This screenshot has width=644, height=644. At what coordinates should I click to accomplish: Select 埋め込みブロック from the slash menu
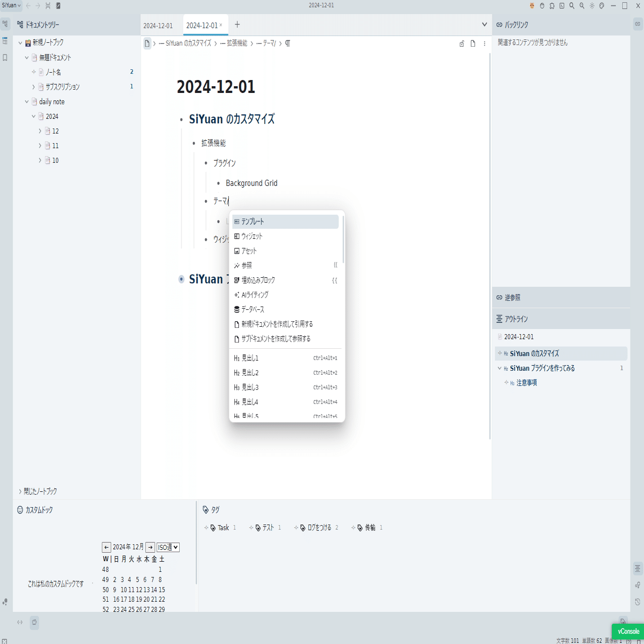point(286,280)
